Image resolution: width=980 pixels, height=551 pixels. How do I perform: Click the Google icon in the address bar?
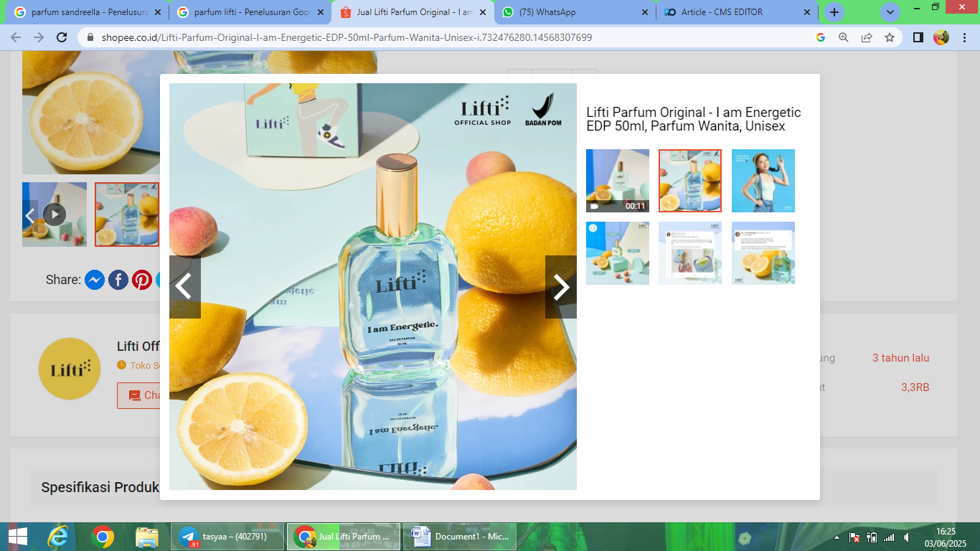click(x=820, y=37)
